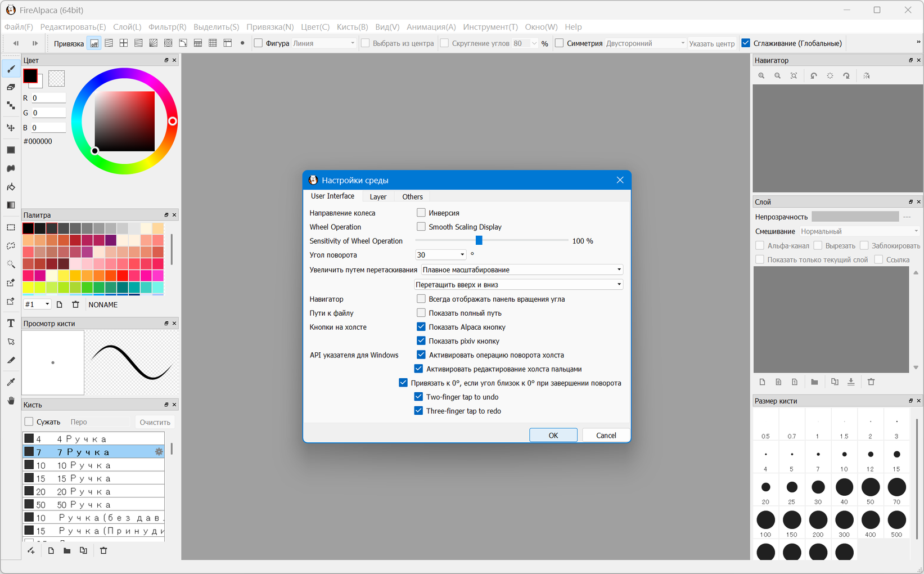The image size is (924, 574).
Task: Click the Указать центр button
Action: coord(711,43)
